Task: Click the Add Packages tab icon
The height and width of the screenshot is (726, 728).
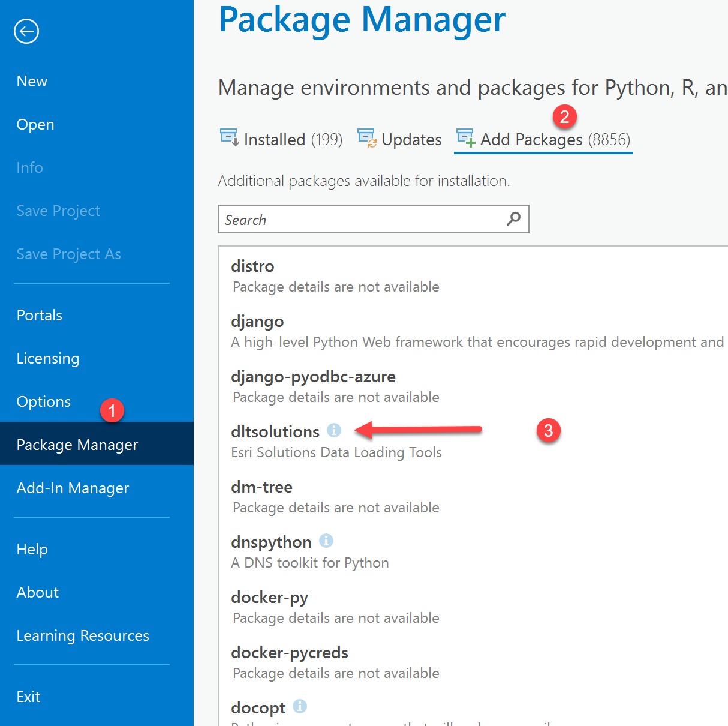Action: [x=465, y=137]
